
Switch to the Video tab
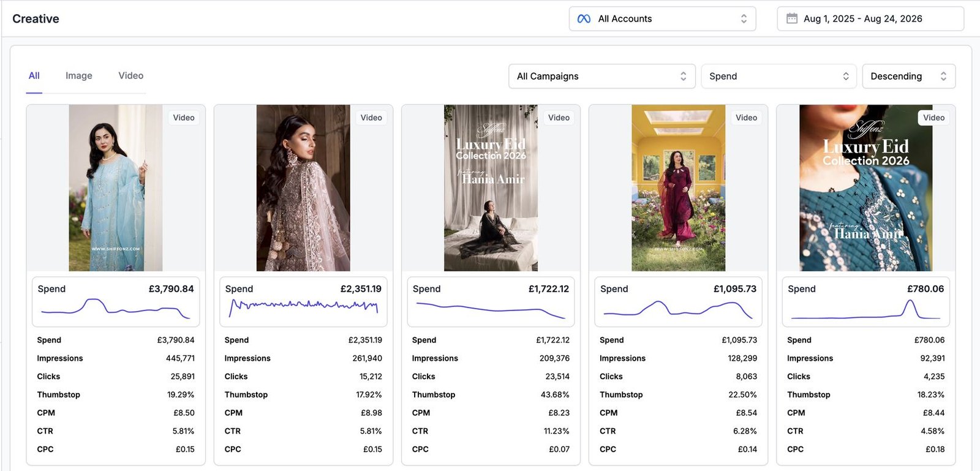[131, 75]
